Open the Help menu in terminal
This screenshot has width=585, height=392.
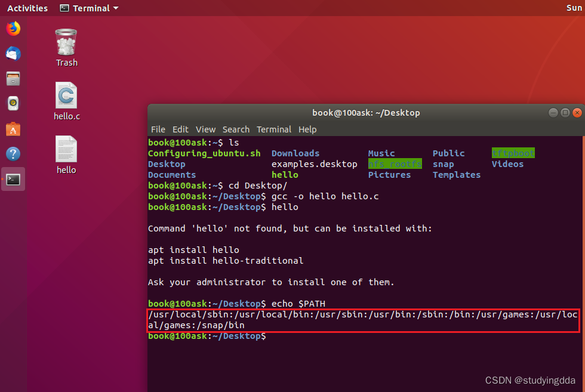(x=307, y=129)
